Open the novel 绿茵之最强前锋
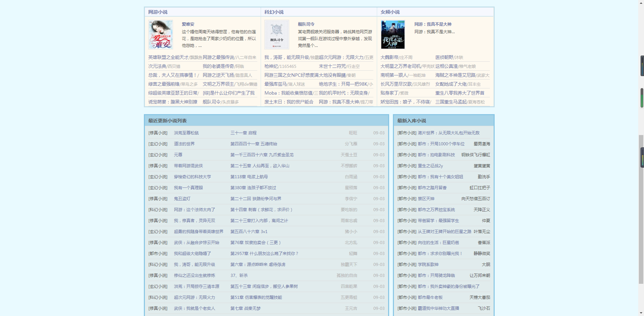This screenshot has height=316, width=644. [x=164, y=84]
